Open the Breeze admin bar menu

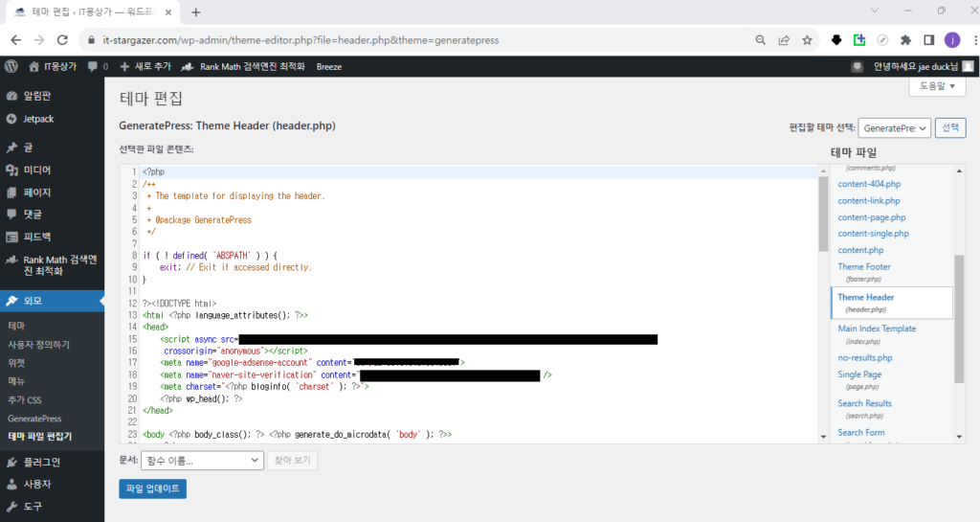(329, 66)
